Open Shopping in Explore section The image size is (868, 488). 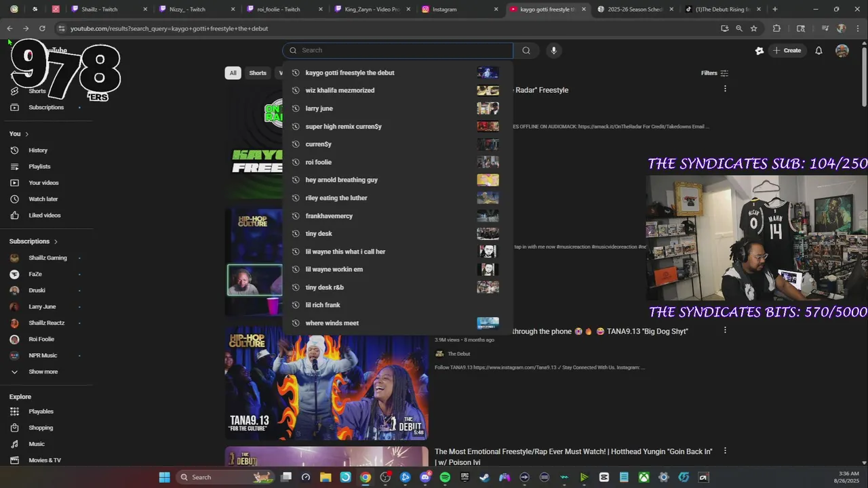pos(41,428)
